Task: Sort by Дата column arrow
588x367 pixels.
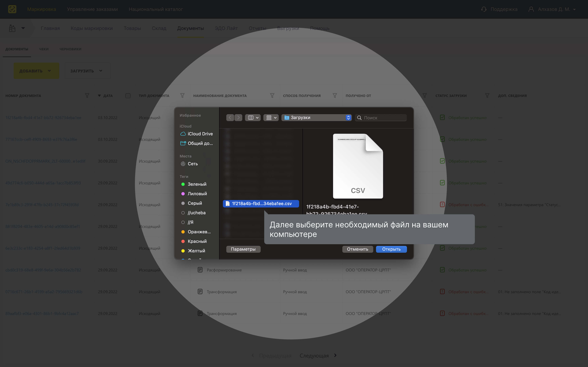Action: pyautogui.click(x=99, y=96)
